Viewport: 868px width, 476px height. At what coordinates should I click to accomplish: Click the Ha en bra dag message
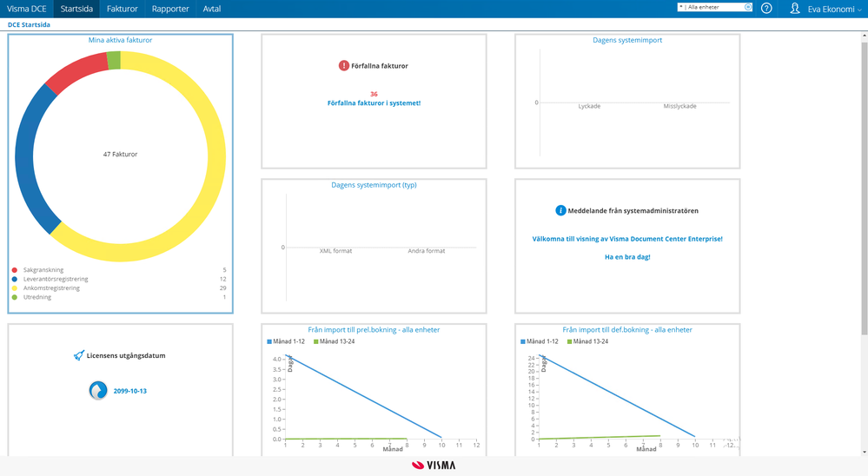coord(627,257)
